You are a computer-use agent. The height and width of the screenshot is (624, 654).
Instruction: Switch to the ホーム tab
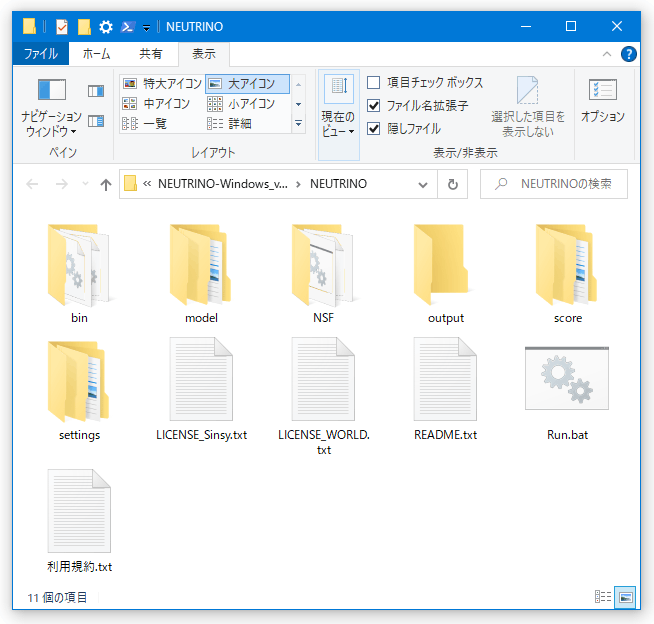pos(96,54)
